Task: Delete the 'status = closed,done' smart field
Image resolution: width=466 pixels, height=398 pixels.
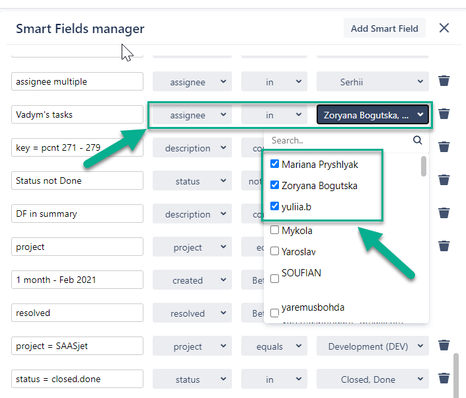Action: coord(444,378)
